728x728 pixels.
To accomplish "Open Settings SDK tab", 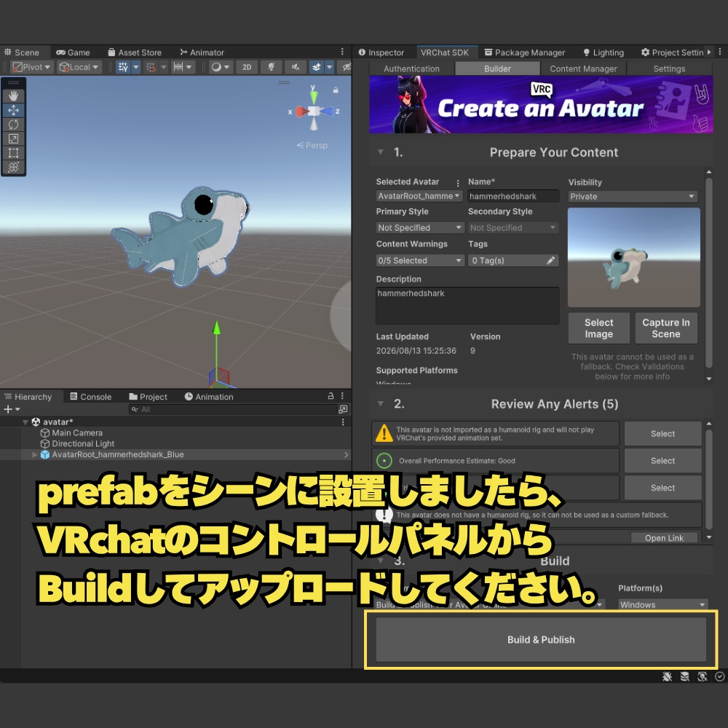I will pyautogui.click(x=669, y=68).
